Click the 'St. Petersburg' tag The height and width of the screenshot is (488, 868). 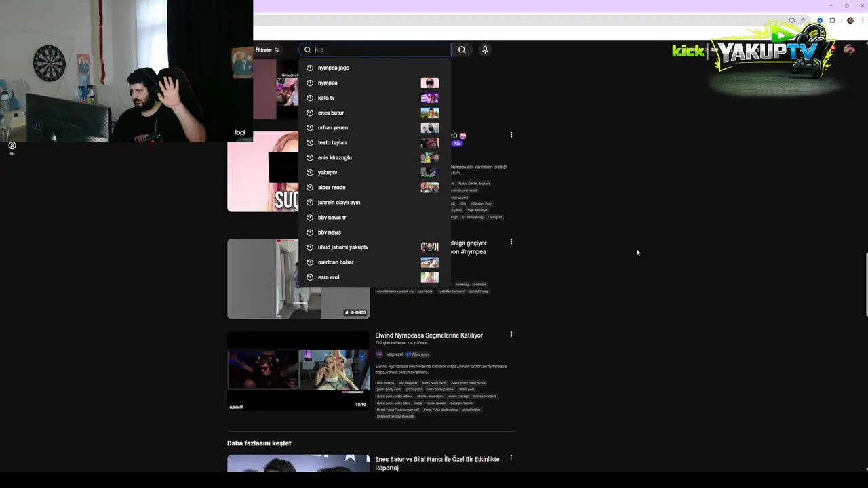point(473,217)
